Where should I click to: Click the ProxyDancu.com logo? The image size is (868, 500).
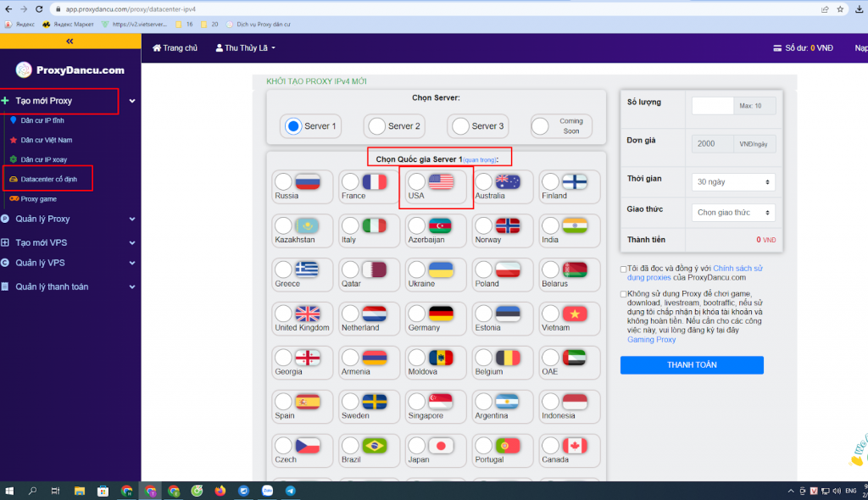click(70, 69)
